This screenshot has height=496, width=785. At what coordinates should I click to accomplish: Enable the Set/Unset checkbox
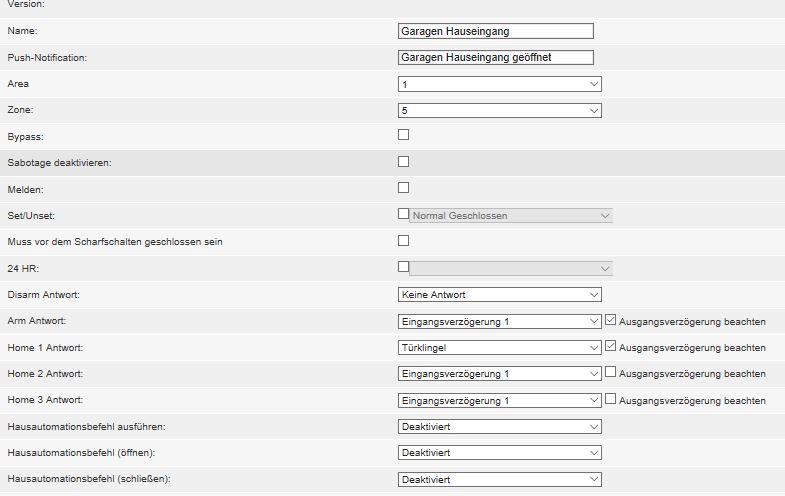click(404, 214)
